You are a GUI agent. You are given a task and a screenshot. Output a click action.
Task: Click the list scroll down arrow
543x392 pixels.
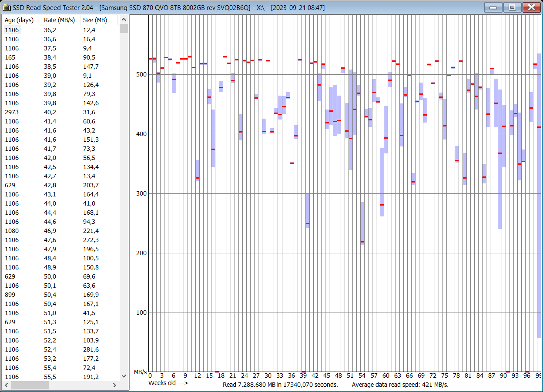(x=124, y=376)
